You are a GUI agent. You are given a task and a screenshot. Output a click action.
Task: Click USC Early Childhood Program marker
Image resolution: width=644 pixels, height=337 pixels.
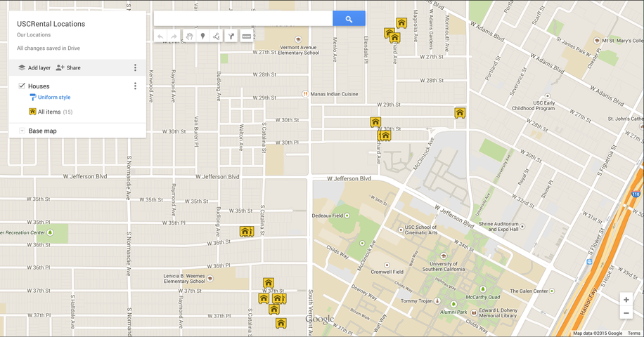point(547,96)
